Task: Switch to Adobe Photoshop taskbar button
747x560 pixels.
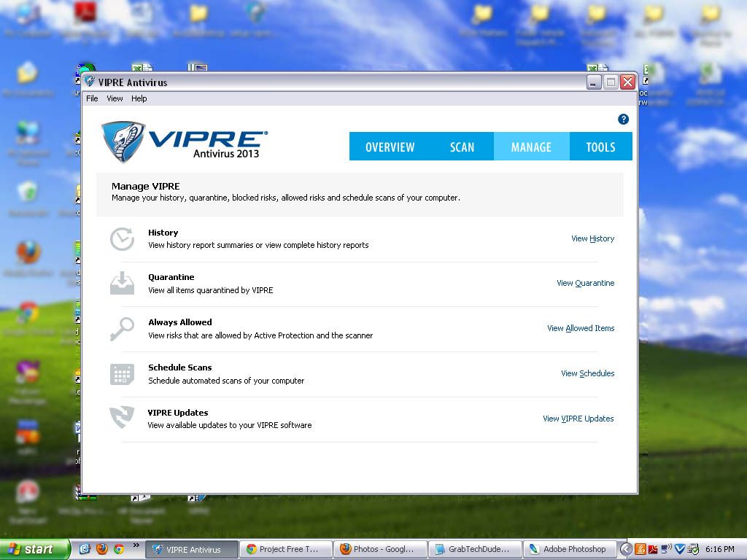Action: point(568,549)
